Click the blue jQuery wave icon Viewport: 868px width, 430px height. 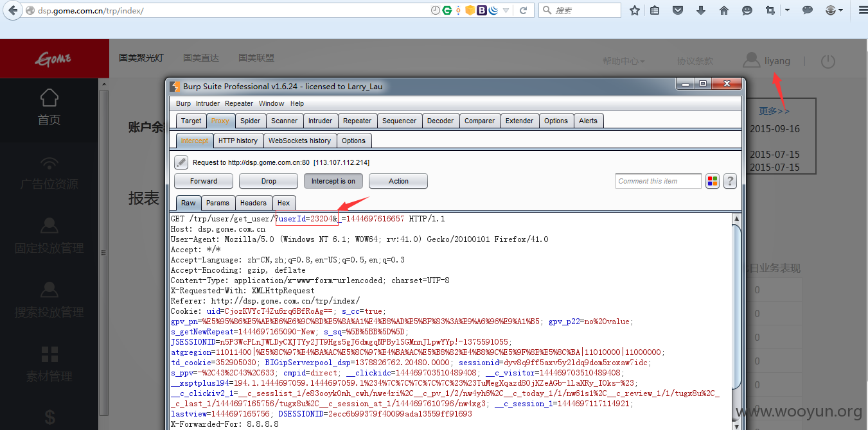click(493, 10)
